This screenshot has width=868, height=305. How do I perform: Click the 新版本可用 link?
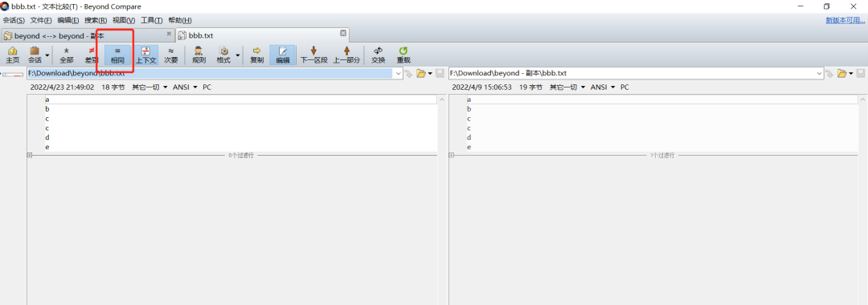[x=845, y=20]
